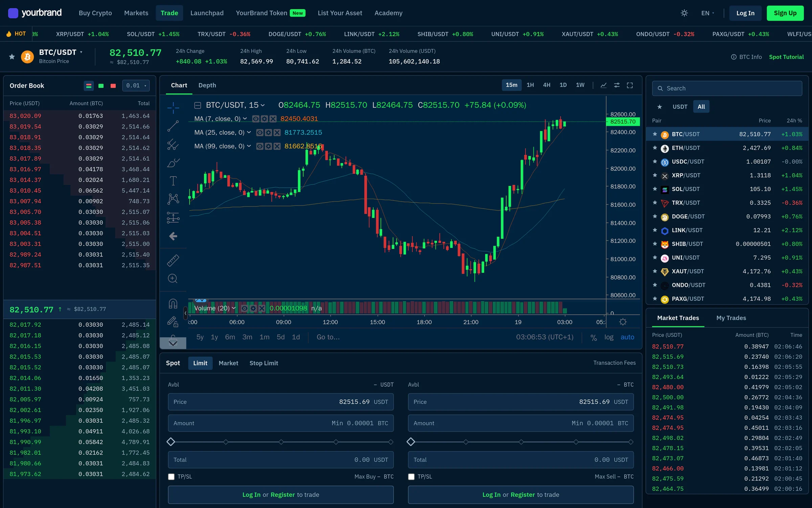Viewport: 812px width, 508px height.
Task: Expand the MA (99, close, 0) indicator menu
Action: tap(249, 146)
